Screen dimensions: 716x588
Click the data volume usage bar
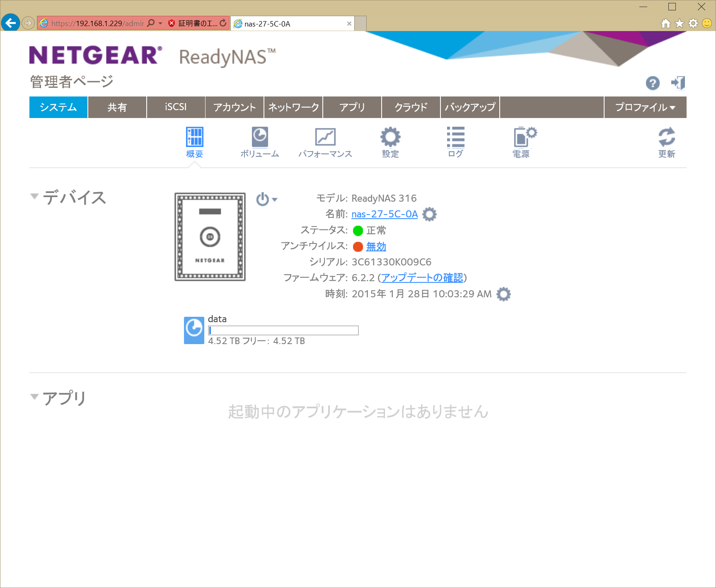coord(283,330)
